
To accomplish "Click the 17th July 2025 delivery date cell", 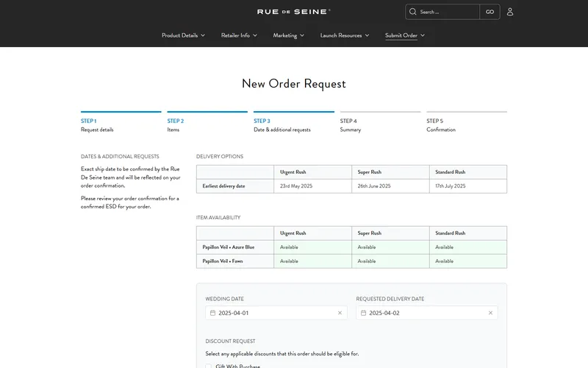I will (468, 186).
